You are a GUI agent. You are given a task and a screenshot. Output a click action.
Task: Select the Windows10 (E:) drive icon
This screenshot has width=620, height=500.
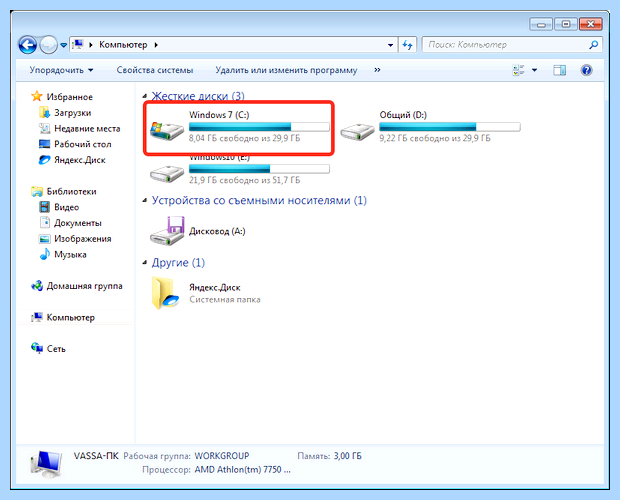[167, 174]
